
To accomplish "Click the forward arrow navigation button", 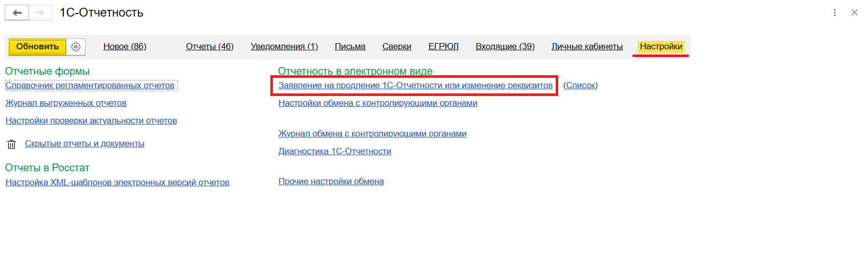I will point(40,12).
